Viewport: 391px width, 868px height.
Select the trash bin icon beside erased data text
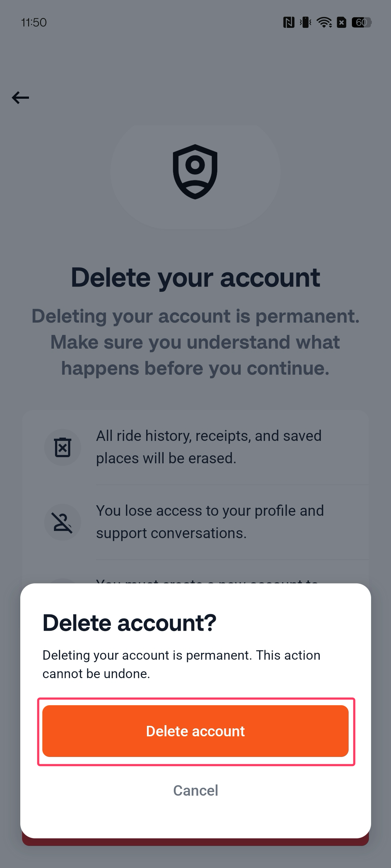[62, 447]
